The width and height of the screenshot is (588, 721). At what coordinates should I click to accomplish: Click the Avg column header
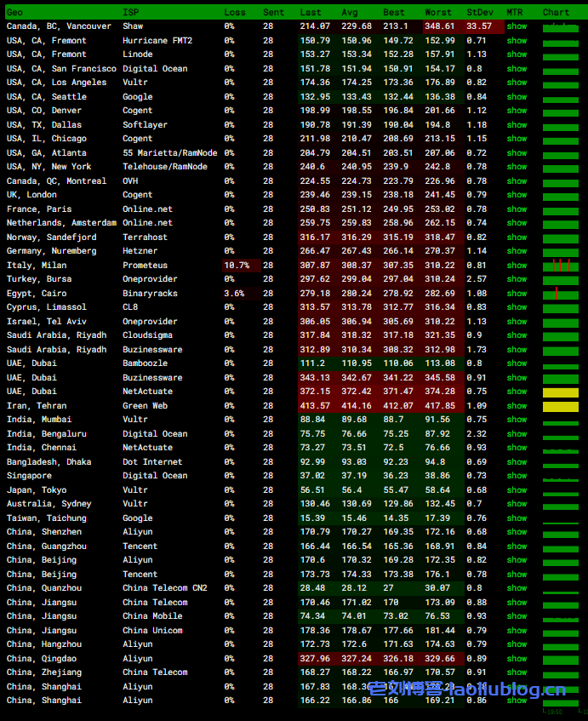pyautogui.click(x=350, y=12)
